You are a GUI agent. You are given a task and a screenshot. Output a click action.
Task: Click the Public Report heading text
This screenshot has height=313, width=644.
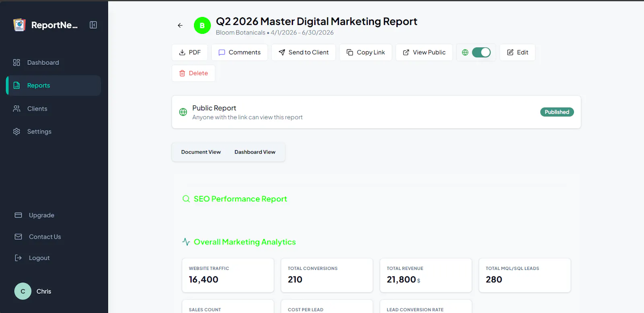coord(214,108)
